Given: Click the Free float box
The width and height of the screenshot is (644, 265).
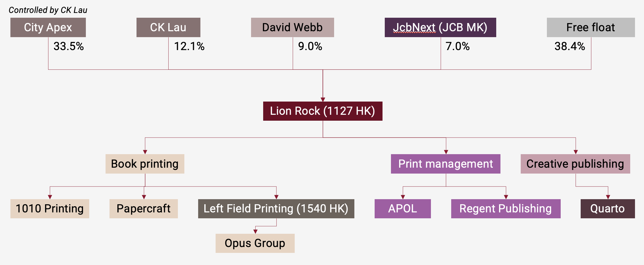Looking at the screenshot, I should click(x=591, y=28).
